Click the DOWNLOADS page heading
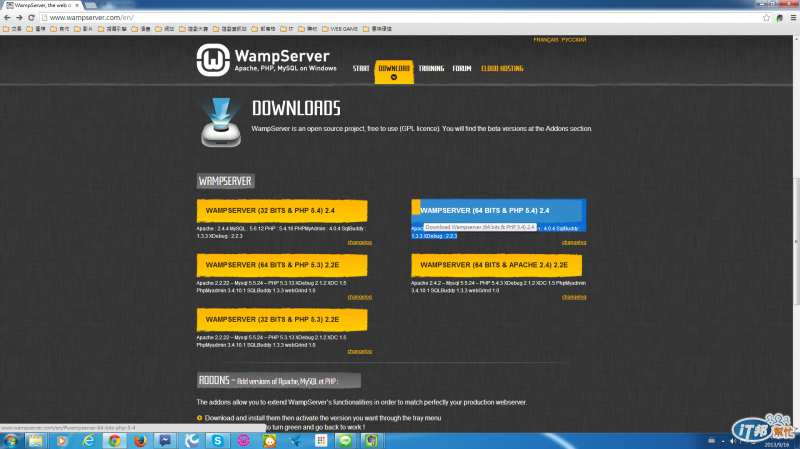Image resolution: width=800 pixels, height=449 pixels. click(x=296, y=108)
